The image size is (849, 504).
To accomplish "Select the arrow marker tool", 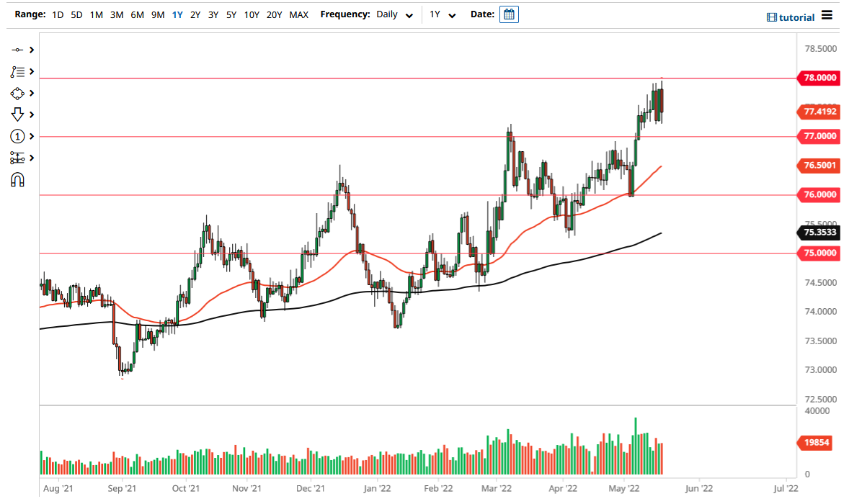I will [x=19, y=114].
